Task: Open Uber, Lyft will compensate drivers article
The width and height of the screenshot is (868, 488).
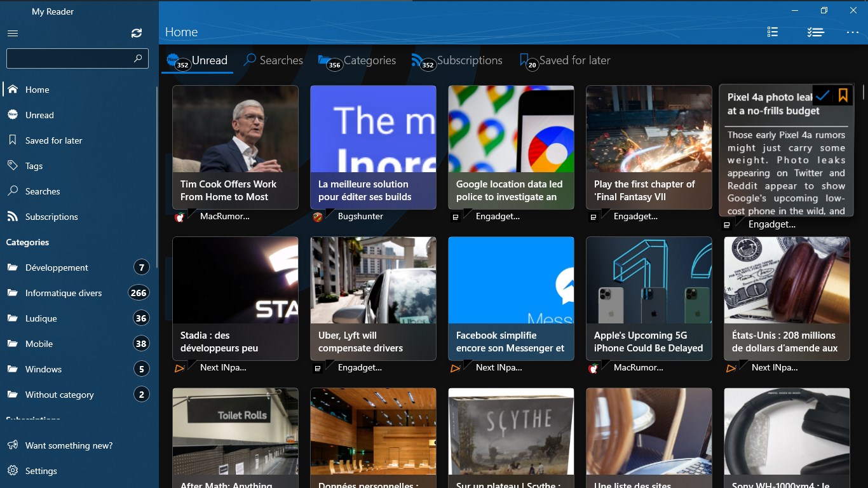Action: tap(373, 299)
